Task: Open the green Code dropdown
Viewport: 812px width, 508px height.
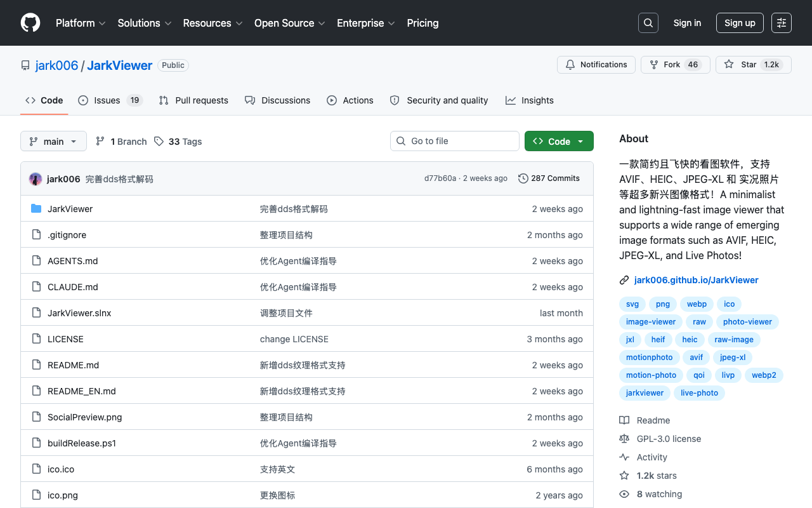Action: (x=559, y=141)
